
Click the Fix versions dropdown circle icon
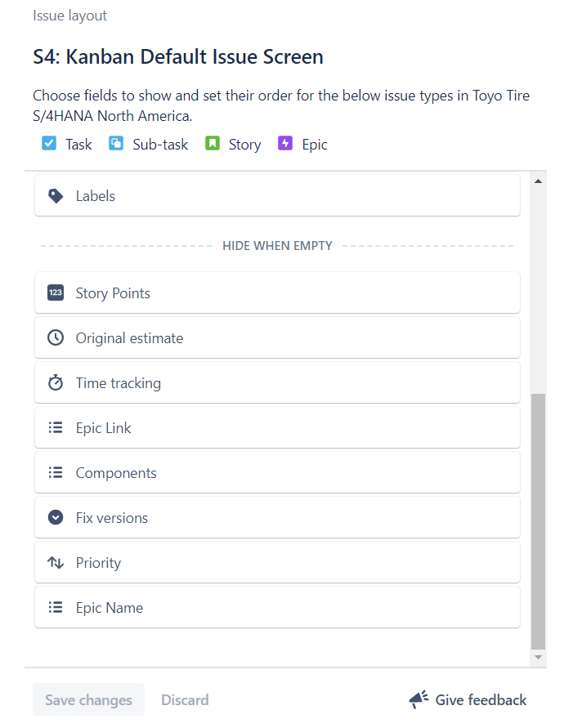(56, 517)
